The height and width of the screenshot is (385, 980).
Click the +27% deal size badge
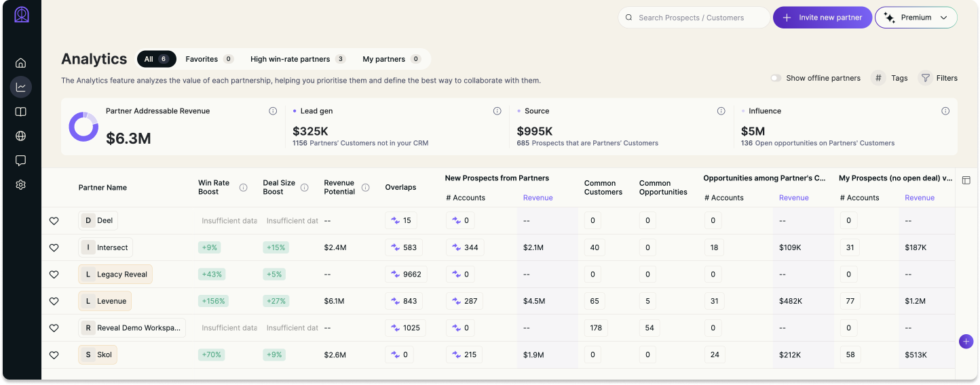pos(276,301)
